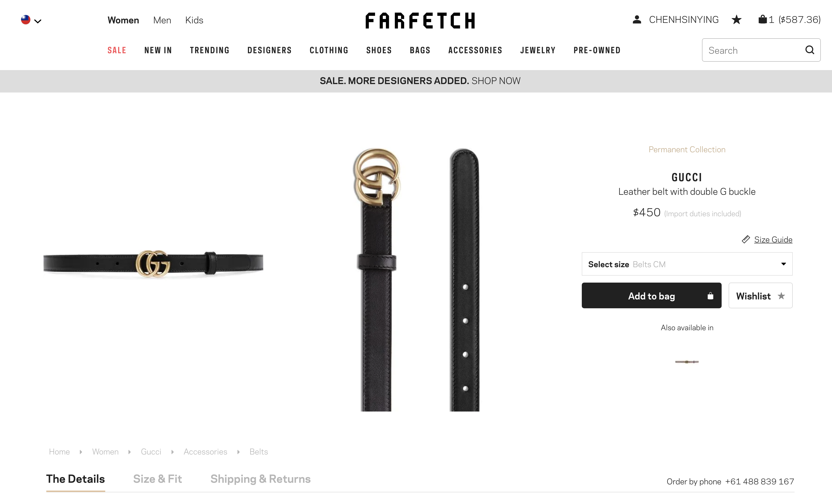Select the alternate color belt thumbnail
The width and height of the screenshot is (832, 504).
coord(687,362)
